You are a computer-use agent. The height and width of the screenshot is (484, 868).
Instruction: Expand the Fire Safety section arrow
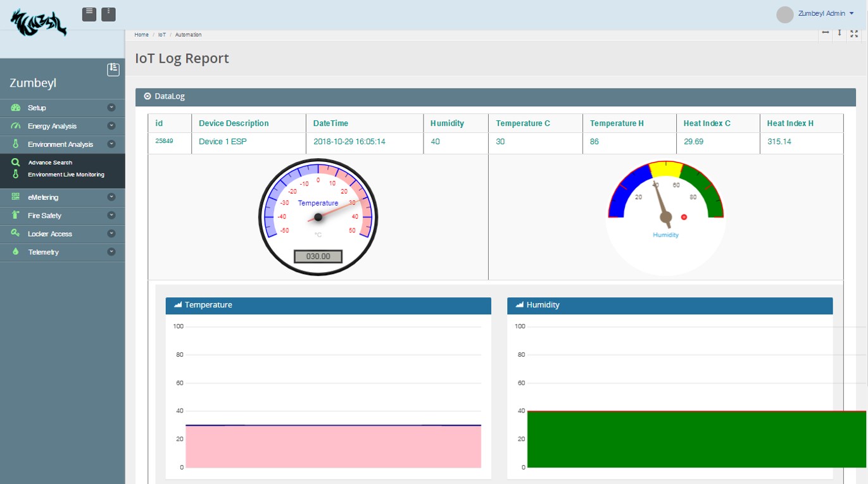(111, 216)
